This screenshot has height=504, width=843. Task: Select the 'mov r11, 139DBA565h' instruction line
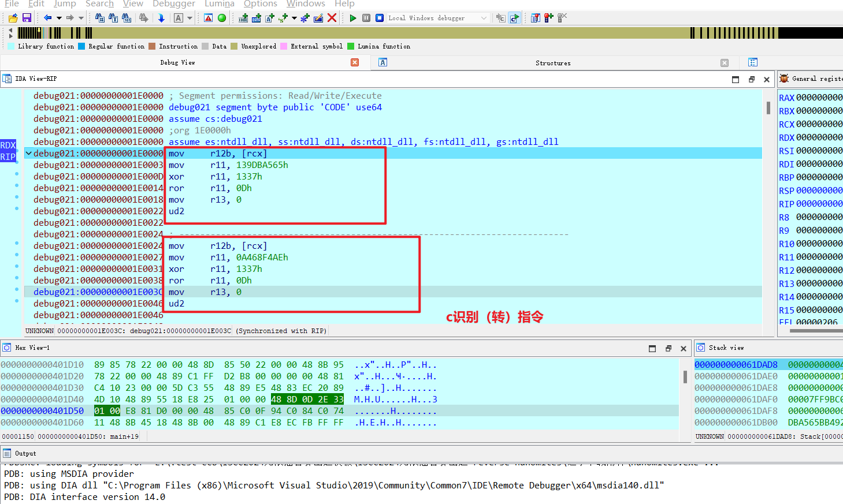[393, 165]
